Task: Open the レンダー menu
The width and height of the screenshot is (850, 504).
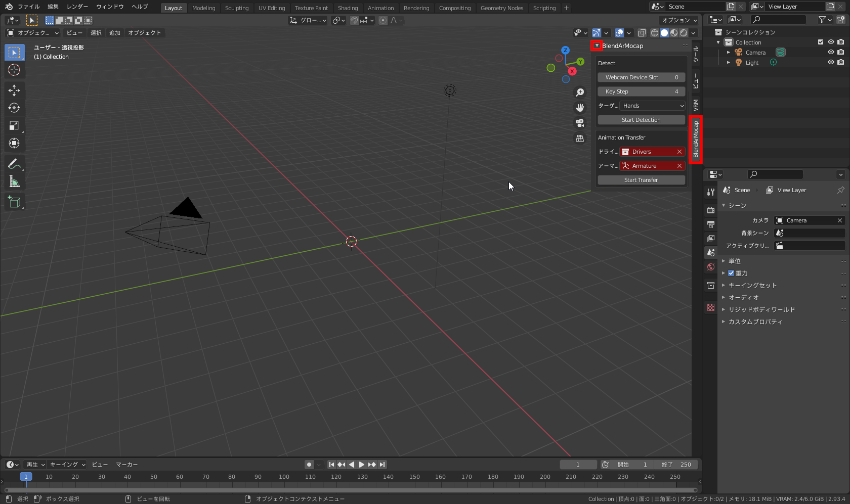Action: (x=77, y=7)
